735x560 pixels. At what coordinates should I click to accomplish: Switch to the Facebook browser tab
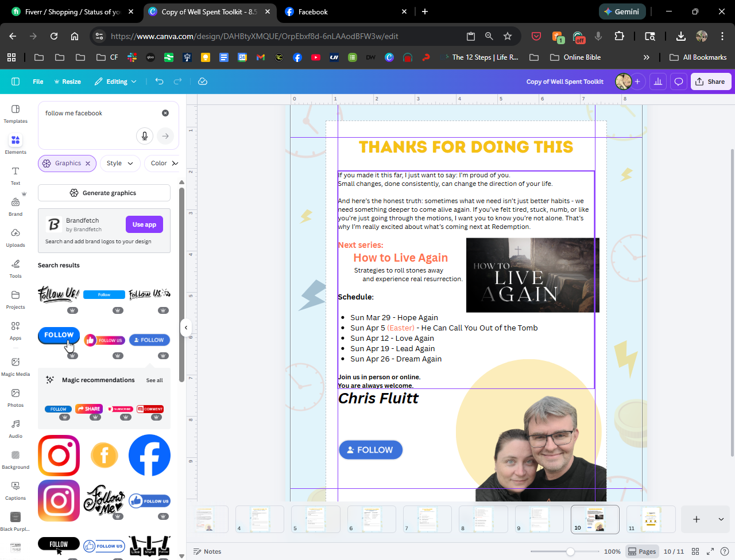click(x=313, y=11)
